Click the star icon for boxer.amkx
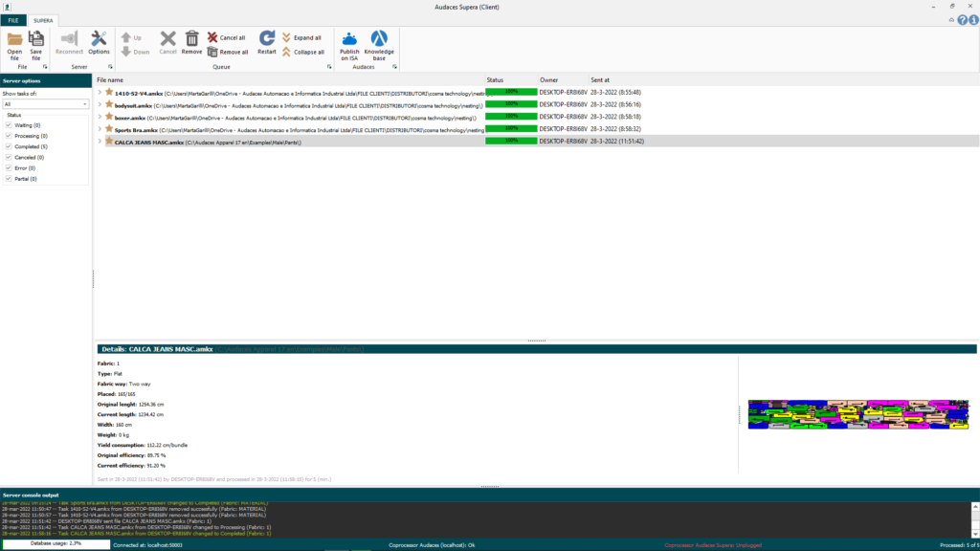Viewport: 980px width, 551px height. 109,117
